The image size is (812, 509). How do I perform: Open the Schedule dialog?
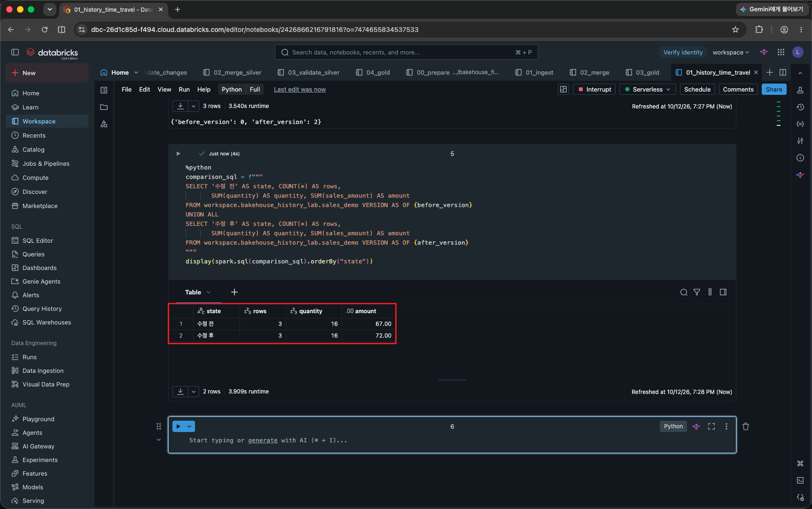coord(697,89)
